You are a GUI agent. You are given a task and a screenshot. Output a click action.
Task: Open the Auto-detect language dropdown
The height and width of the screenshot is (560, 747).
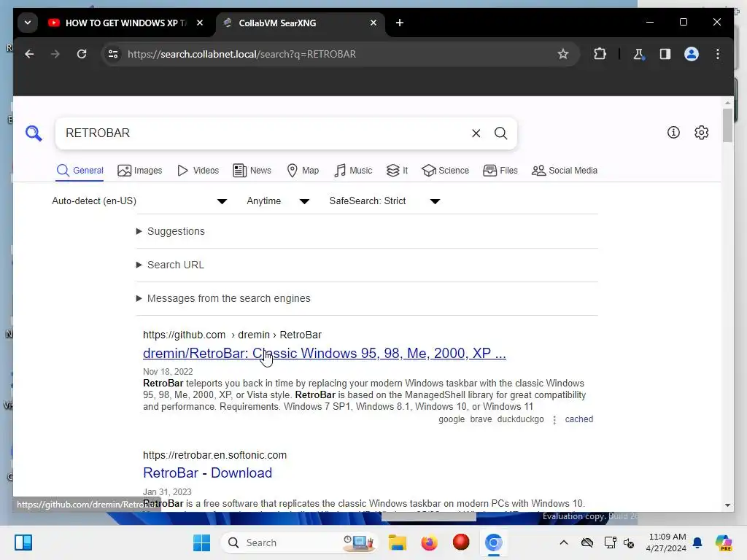coord(139,201)
